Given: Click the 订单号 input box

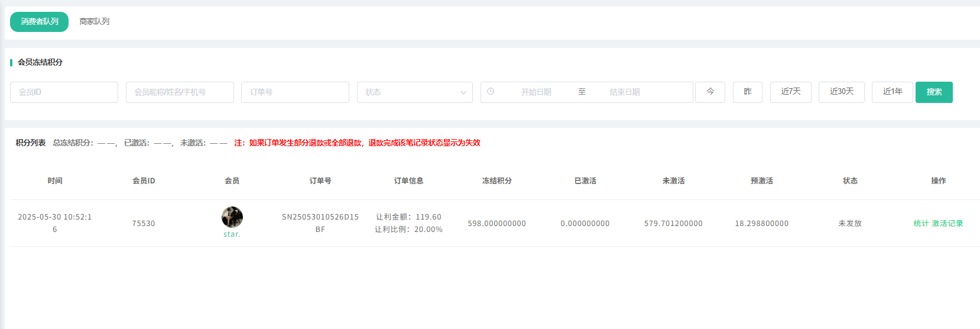Looking at the screenshot, I should click(295, 92).
